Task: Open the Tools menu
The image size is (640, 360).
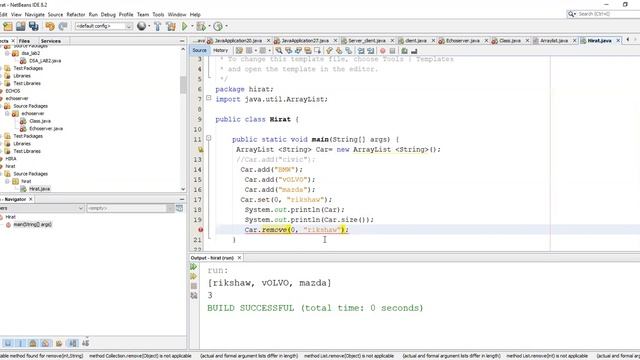Action: point(158,14)
